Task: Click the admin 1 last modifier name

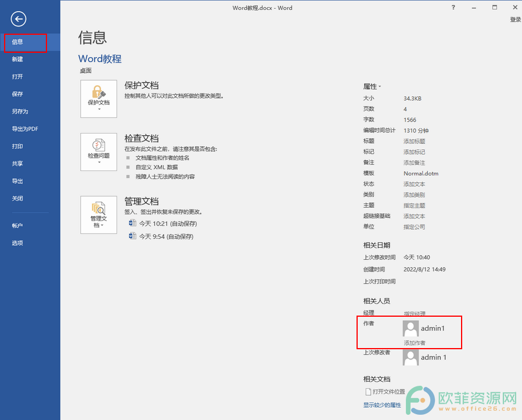Action: pyautogui.click(x=433, y=357)
